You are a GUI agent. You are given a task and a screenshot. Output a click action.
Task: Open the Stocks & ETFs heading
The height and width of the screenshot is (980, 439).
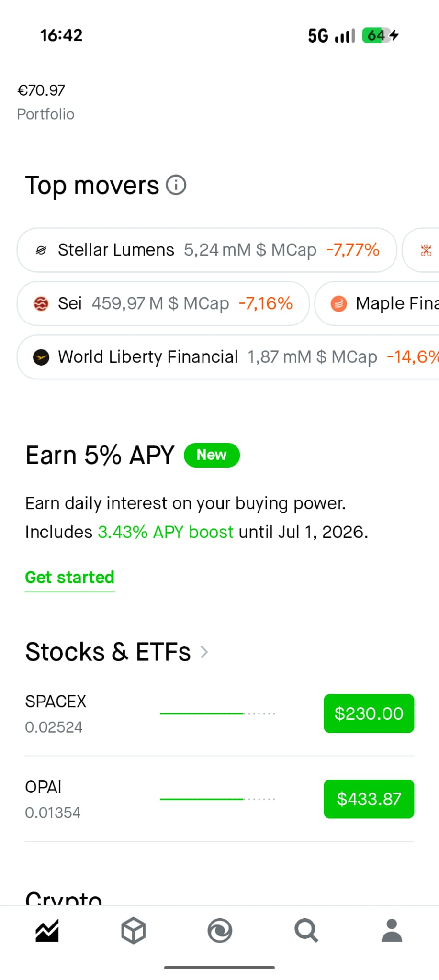(x=108, y=652)
